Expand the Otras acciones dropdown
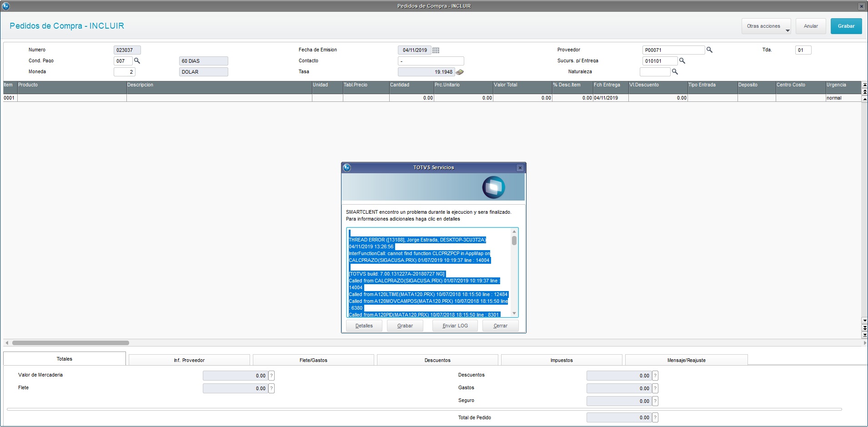 [766, 26]
